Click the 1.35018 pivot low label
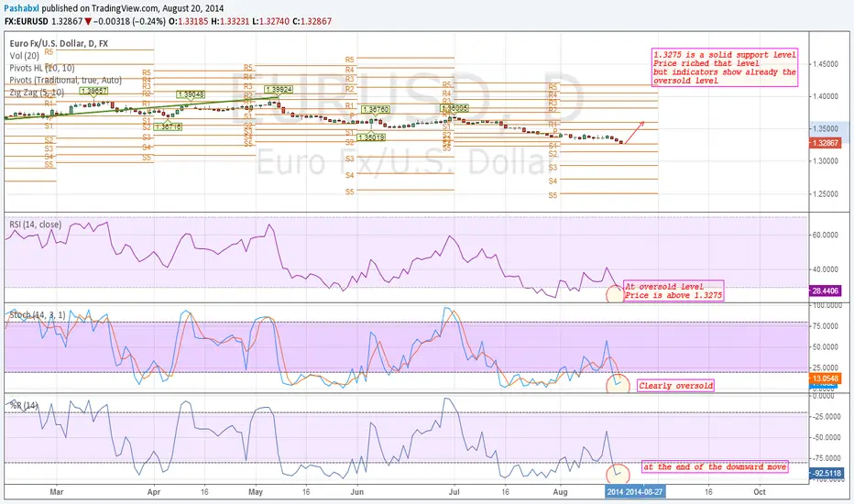 pyautogui.click(x=372, y=137)
